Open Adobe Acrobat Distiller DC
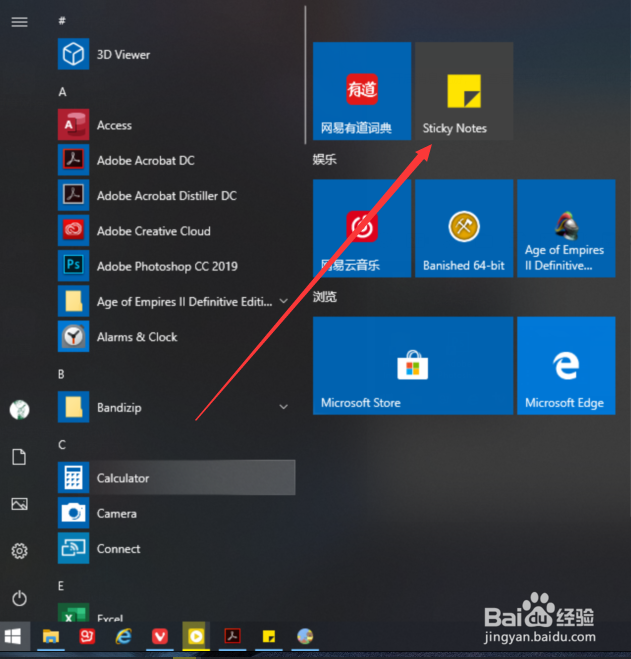631x659 pixels. coord(177,195)
